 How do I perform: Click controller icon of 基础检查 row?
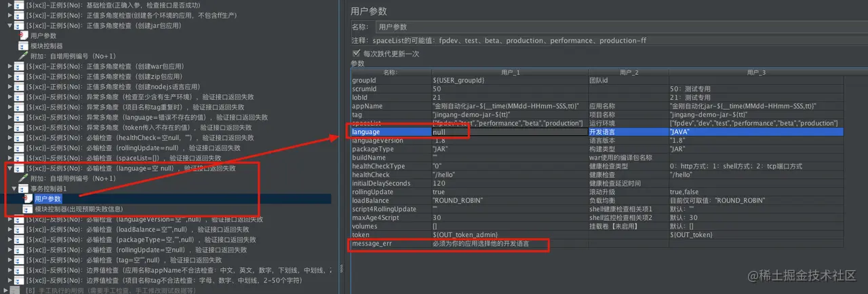(x=18, y=5)
